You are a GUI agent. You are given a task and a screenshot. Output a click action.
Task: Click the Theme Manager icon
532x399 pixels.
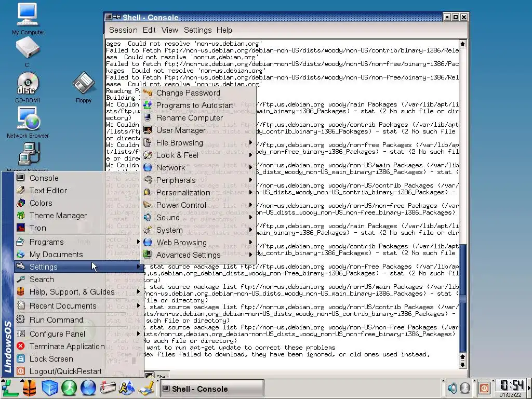tap(21, 215)
